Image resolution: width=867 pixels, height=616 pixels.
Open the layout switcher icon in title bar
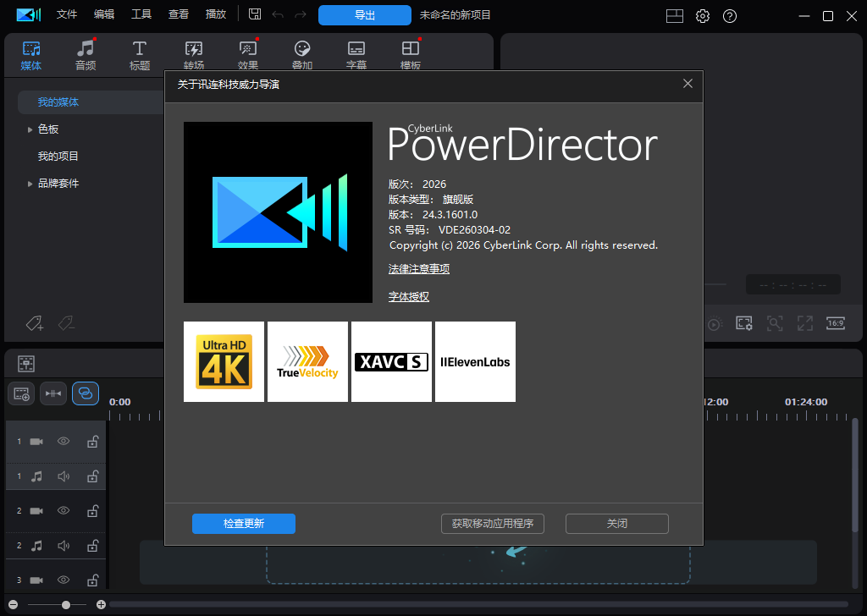tap(674, 16)
